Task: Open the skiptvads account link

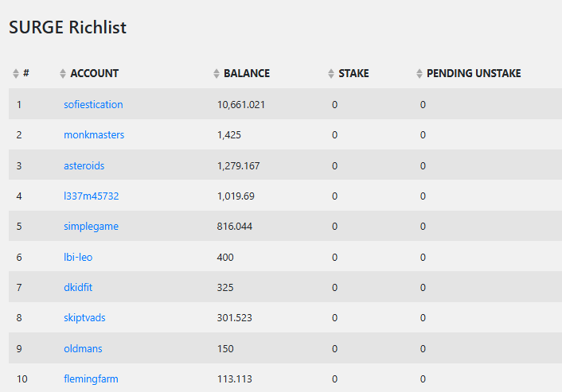Action: 84,318
